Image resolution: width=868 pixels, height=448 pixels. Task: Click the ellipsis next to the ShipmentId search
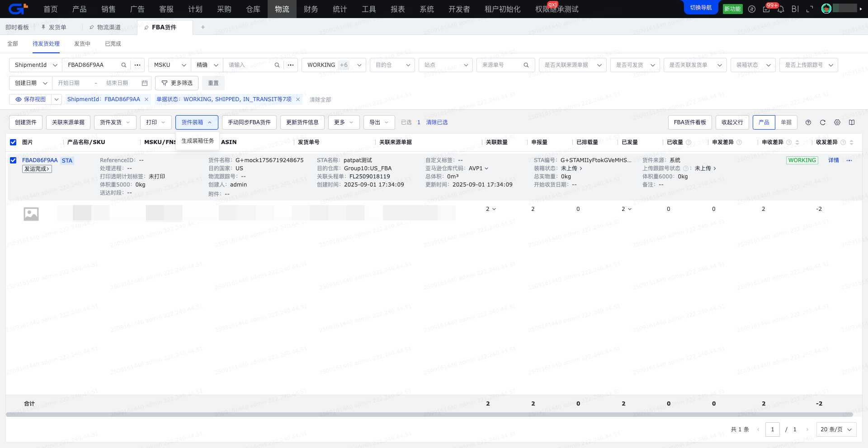coord(137,65)
